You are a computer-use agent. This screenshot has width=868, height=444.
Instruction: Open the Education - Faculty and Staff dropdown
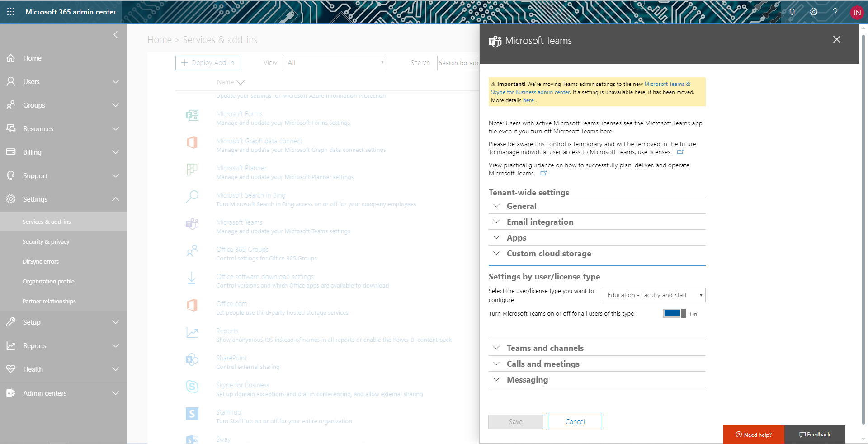tap(653, 295)
